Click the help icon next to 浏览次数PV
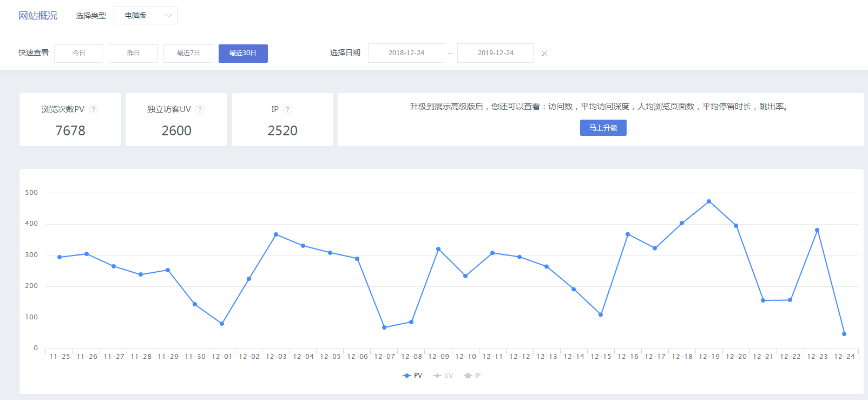 (93, 109)
